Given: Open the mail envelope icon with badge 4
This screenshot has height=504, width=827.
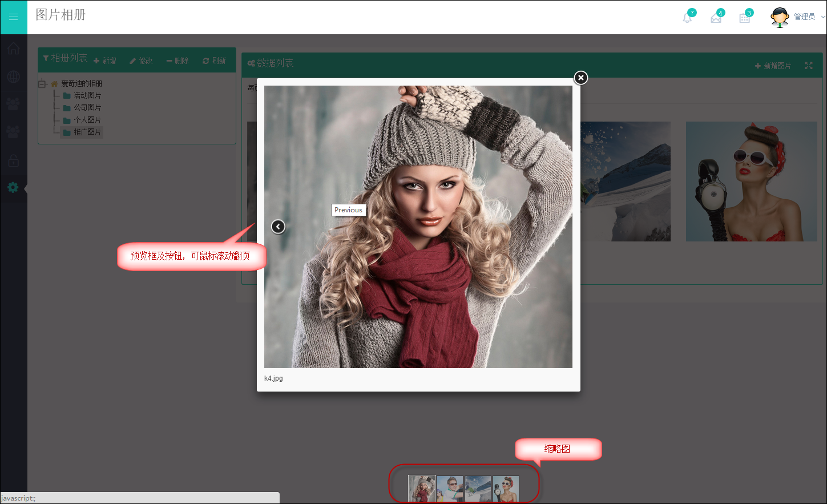Looking at the screenshot, I should (x=716, y=17).
